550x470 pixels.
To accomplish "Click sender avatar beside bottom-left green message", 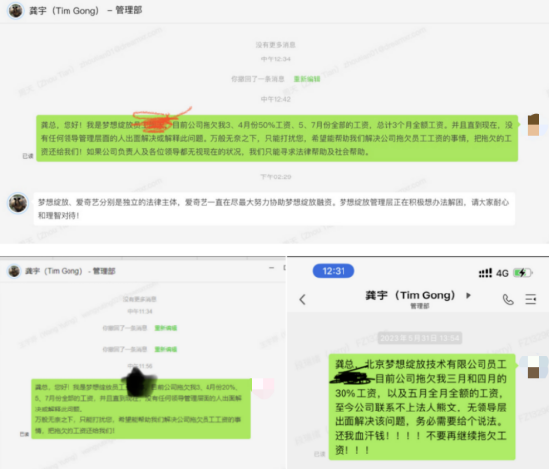I will [x=263, y=388].
